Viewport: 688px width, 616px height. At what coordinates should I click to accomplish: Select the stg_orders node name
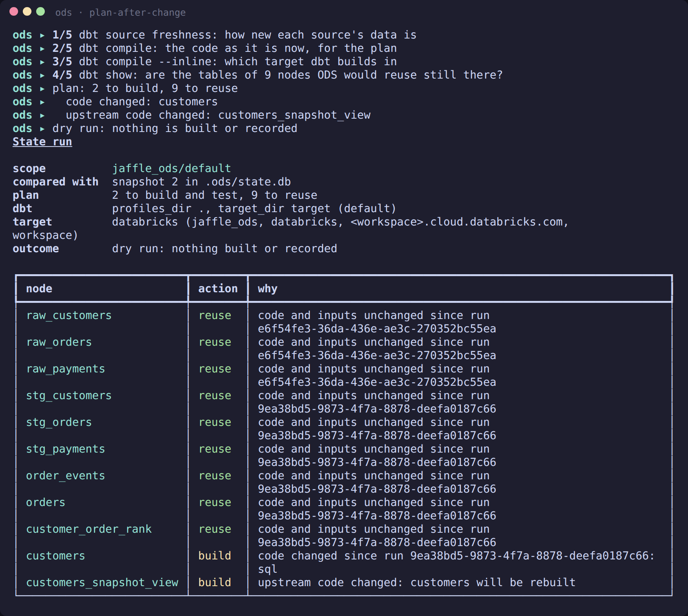coord(59,422)
